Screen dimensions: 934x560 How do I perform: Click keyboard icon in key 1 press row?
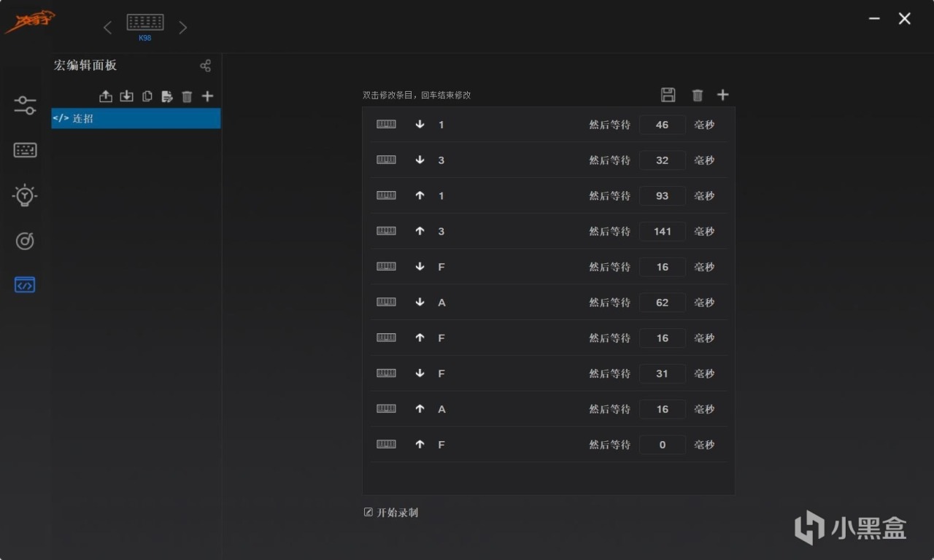click(x=386, y=124)
